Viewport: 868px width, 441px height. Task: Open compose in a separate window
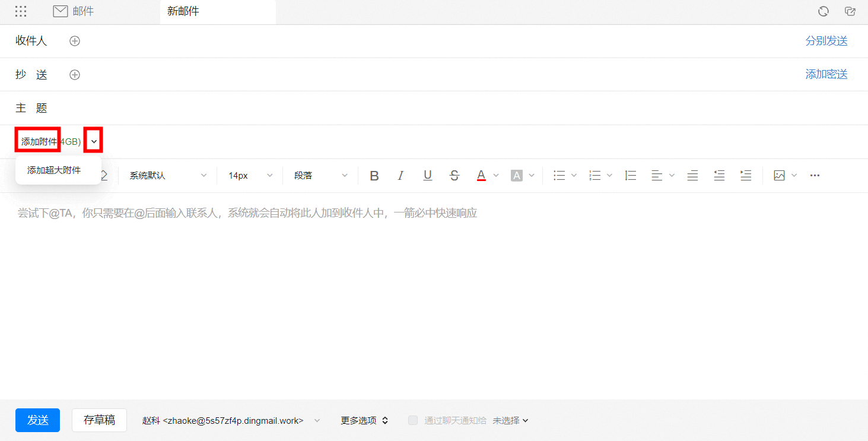(x=850, y=11)
